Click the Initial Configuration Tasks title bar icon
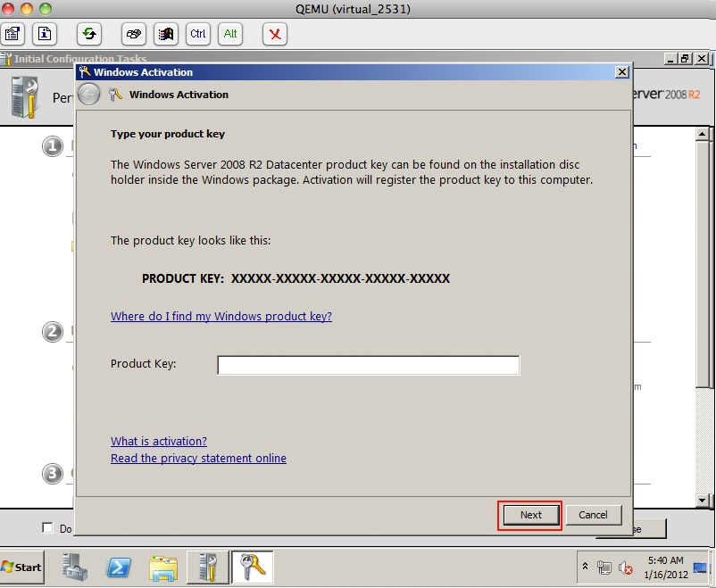The width and height of the screenshot is (716, 588). point(5,58)
